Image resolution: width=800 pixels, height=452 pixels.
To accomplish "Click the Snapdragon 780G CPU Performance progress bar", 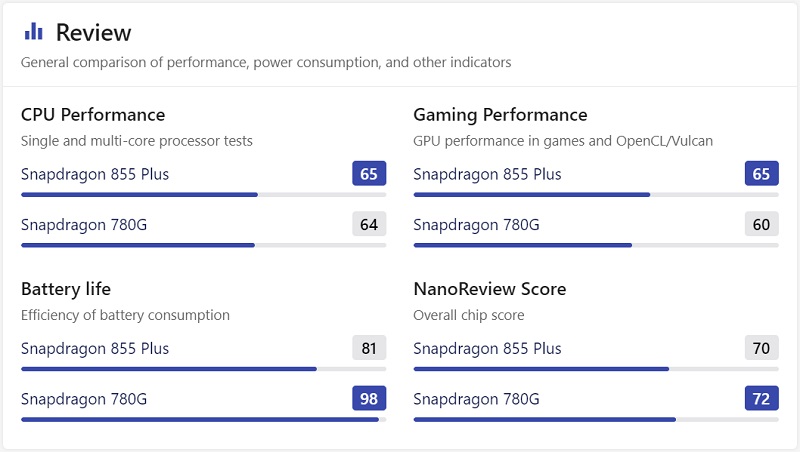I will pos(203,245).
